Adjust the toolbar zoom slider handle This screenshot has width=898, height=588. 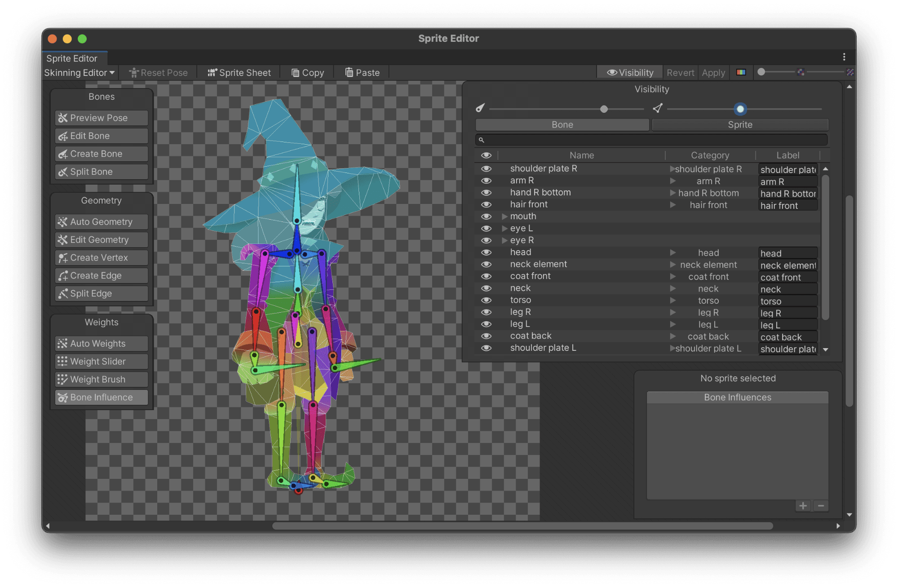click(x=761, y=72)
